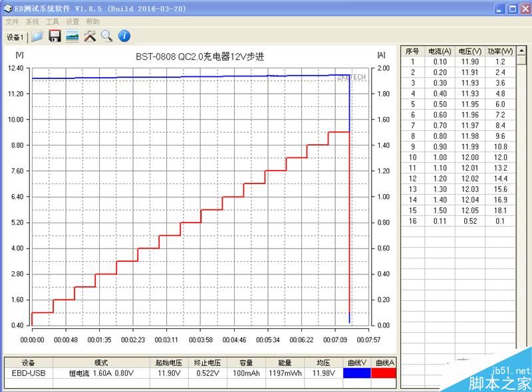The width and height of the screenshot is (532, 392).
Task: Click the 功率(W) column header
Action: point(500,51)
